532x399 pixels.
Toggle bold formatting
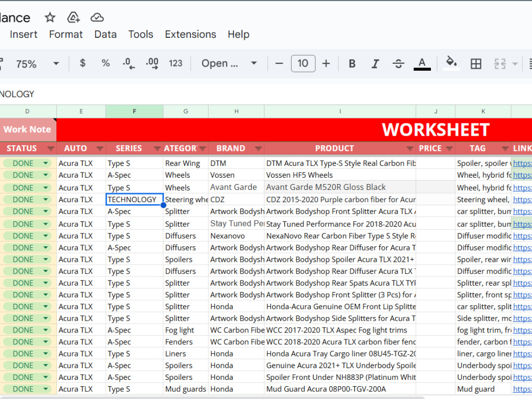[x=352, y=63]
